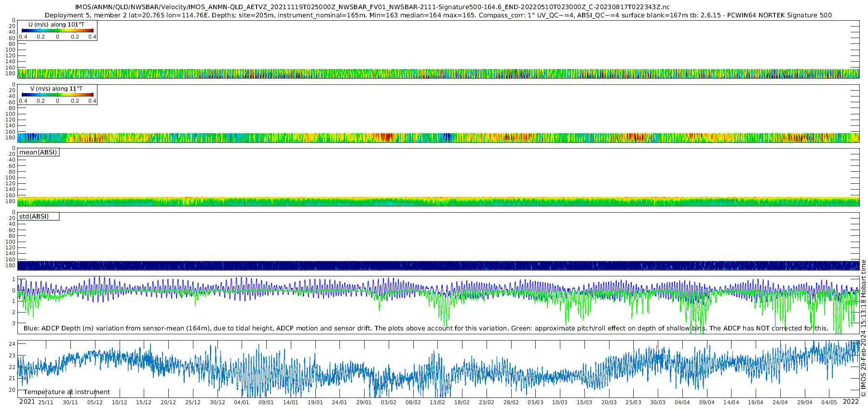Click the 04/01 date tick on time axis

click(x=242, y=402)
